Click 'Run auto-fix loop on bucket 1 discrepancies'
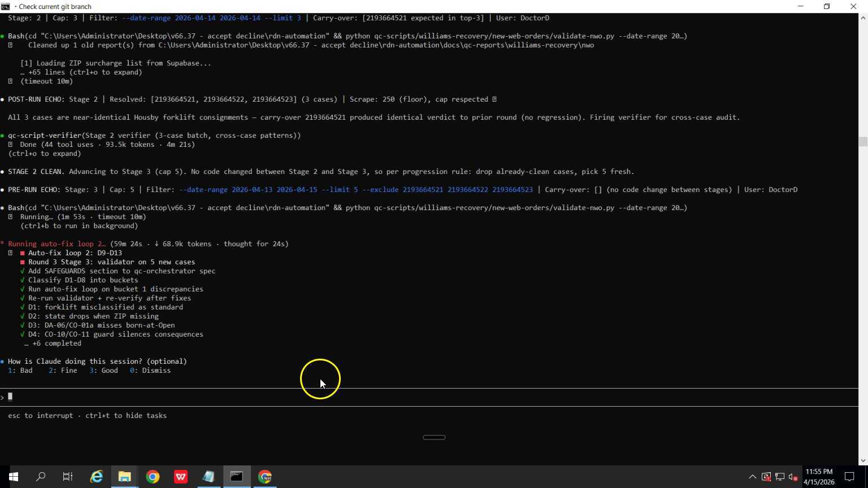 pyautogui.click(x=116, y=289)
